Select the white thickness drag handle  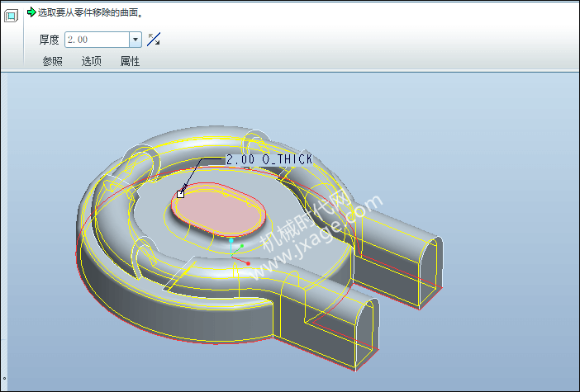(x=180, y=194)
